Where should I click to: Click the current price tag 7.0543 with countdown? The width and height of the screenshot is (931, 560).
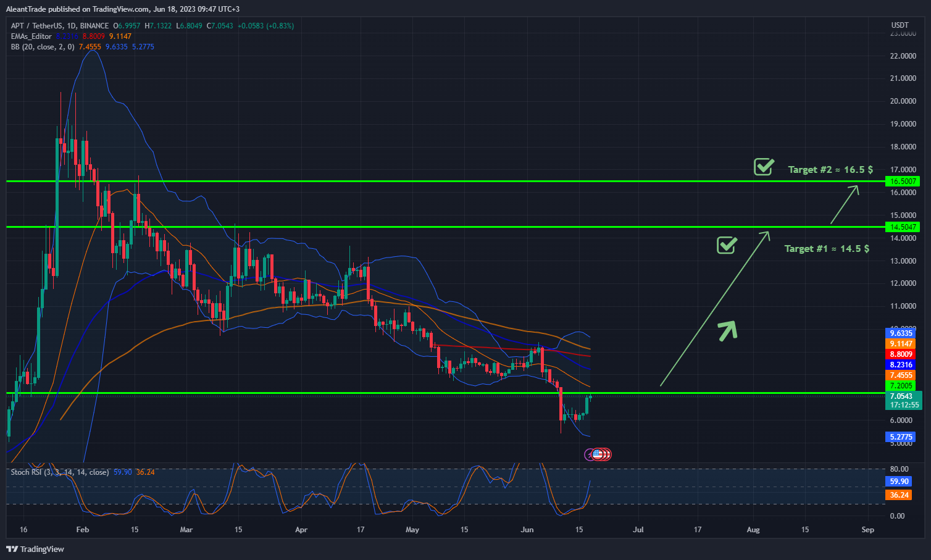[x=904, y=401]
